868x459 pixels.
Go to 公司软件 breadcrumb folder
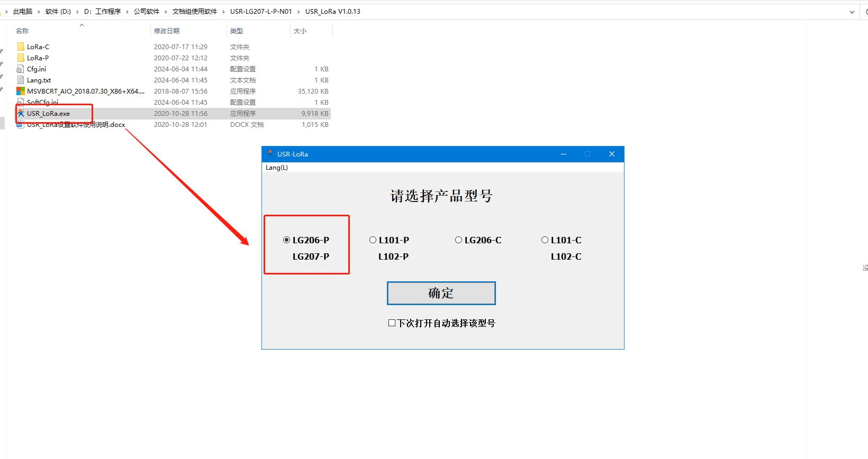(x=147, y=12)
